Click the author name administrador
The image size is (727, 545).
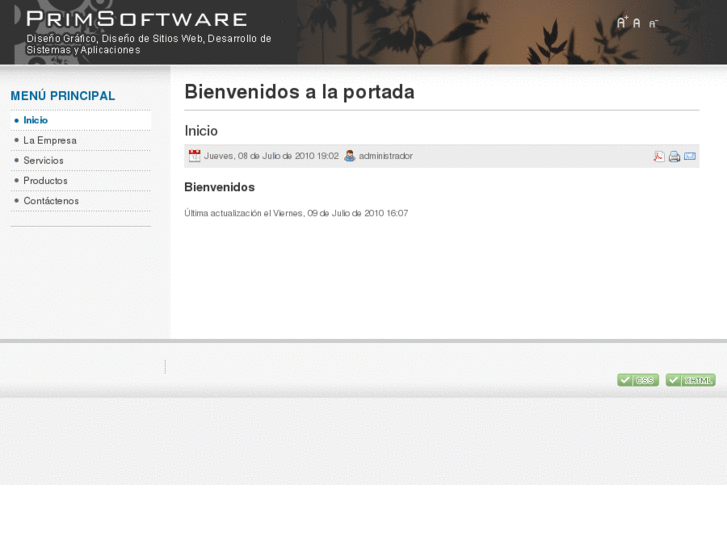[386, 156]
